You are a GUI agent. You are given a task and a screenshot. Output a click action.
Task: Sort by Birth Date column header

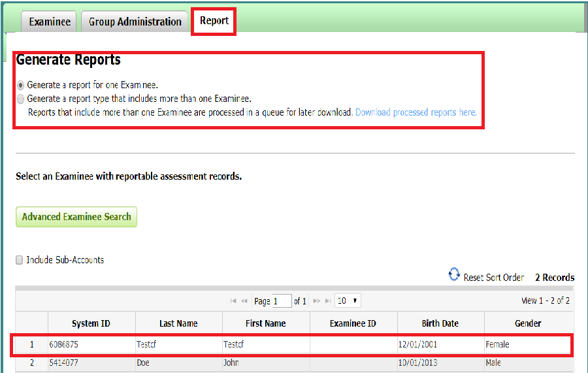(440, 323)
